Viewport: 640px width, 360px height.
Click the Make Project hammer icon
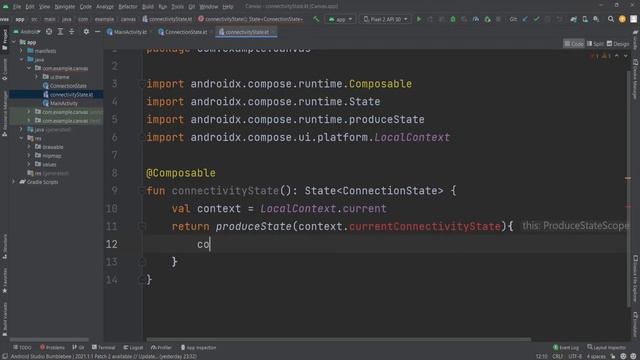[x=316, y=19]
